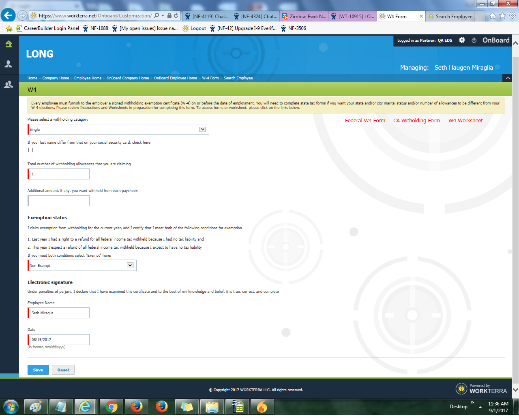Screen dimensions: 519x420
Task: Open the CA Witholding Form link
Action: (416, 120)
